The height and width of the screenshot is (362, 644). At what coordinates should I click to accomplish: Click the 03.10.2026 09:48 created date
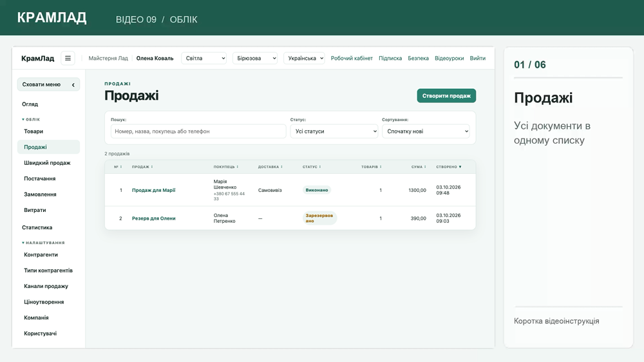pyautogui.click(x=448, y=190)
